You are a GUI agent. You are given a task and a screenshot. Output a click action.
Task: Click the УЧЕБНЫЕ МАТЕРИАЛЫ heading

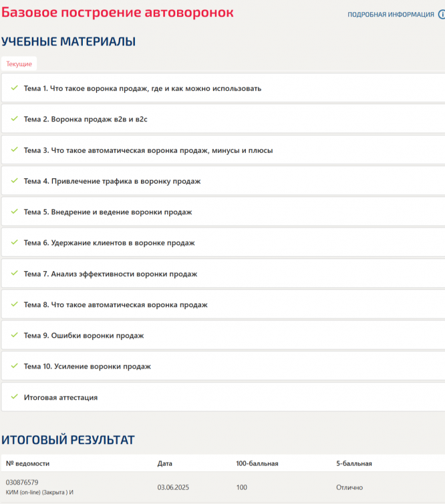tap(69, 41)
